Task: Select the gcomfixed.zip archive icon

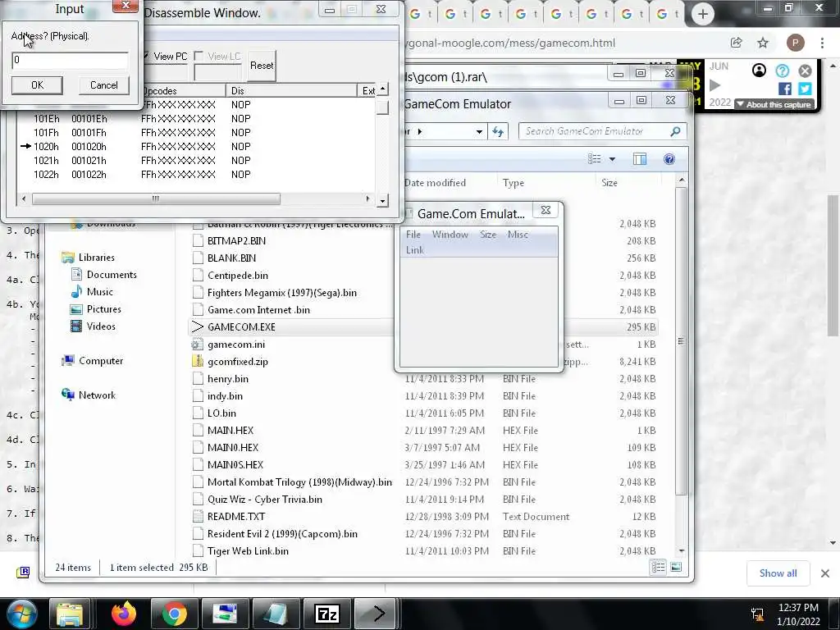Action: coord(198,361)
